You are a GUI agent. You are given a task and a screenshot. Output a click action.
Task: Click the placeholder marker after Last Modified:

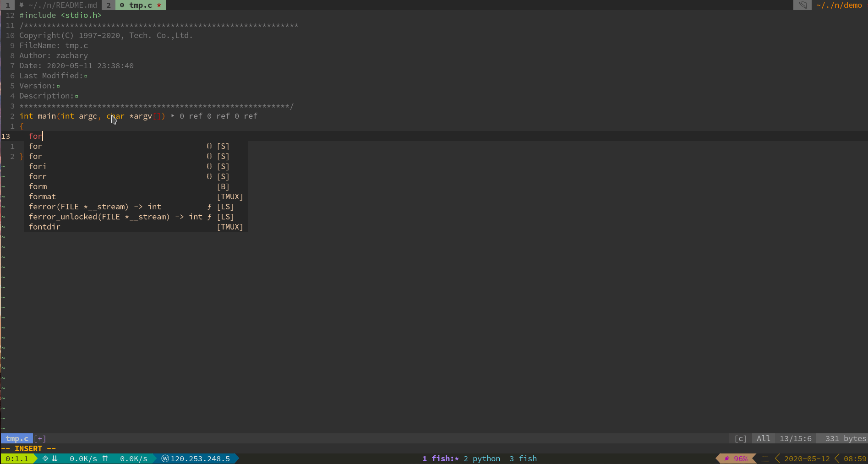tap(86, 76)
